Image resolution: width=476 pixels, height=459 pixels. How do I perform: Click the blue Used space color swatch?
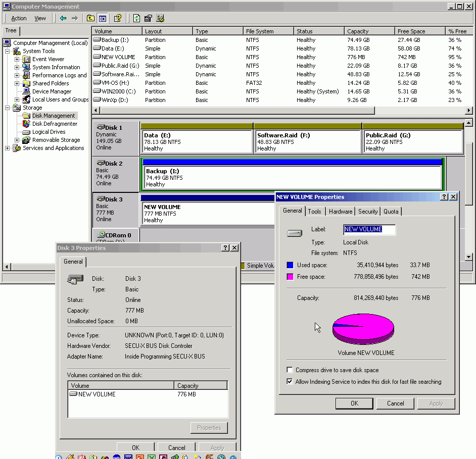(290, 265)
